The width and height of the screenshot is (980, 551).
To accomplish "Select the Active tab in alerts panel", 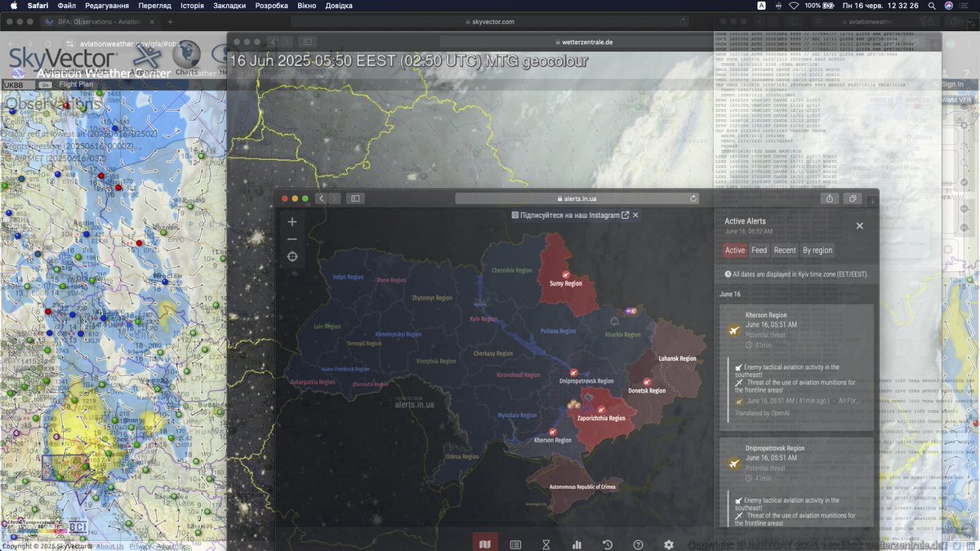I will coord(735,251).
